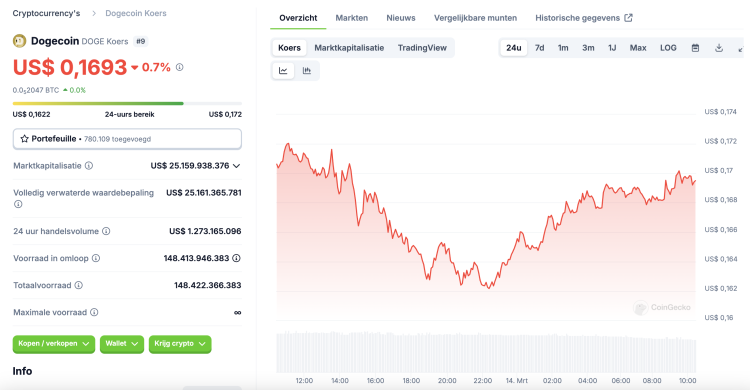Image resolution: width=750 pixels, height=390 pixels.
Task: Click the Dogecoin coin logo icon
Action: click(x=19, y=41)
